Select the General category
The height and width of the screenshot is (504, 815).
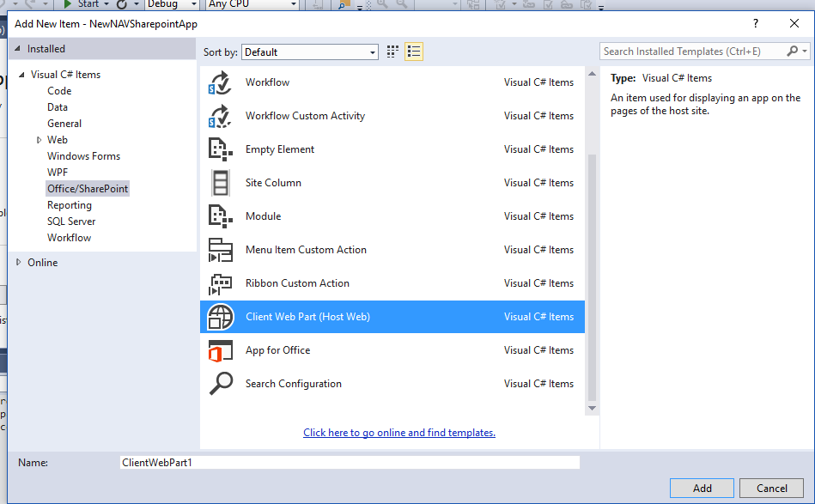(x=64, y=124)
